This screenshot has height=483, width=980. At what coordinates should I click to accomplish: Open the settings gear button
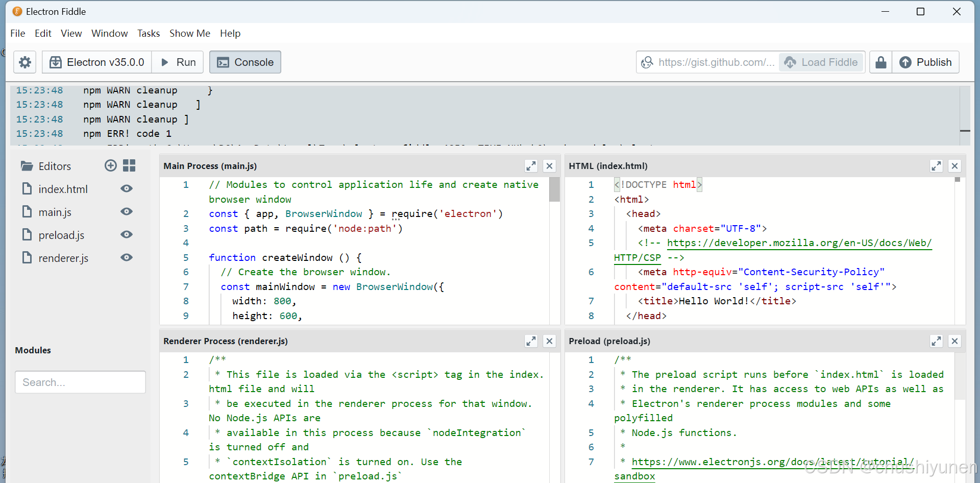pos(24,62)
